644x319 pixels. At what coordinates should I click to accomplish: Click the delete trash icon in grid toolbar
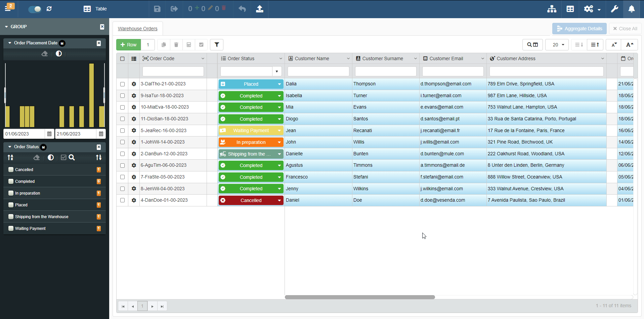176,45
